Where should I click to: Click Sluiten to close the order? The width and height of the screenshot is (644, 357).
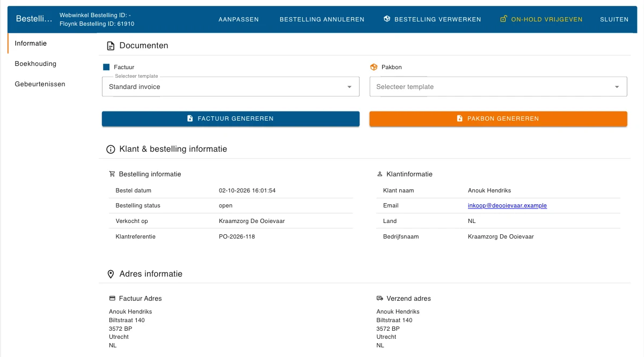click(614, 19)
